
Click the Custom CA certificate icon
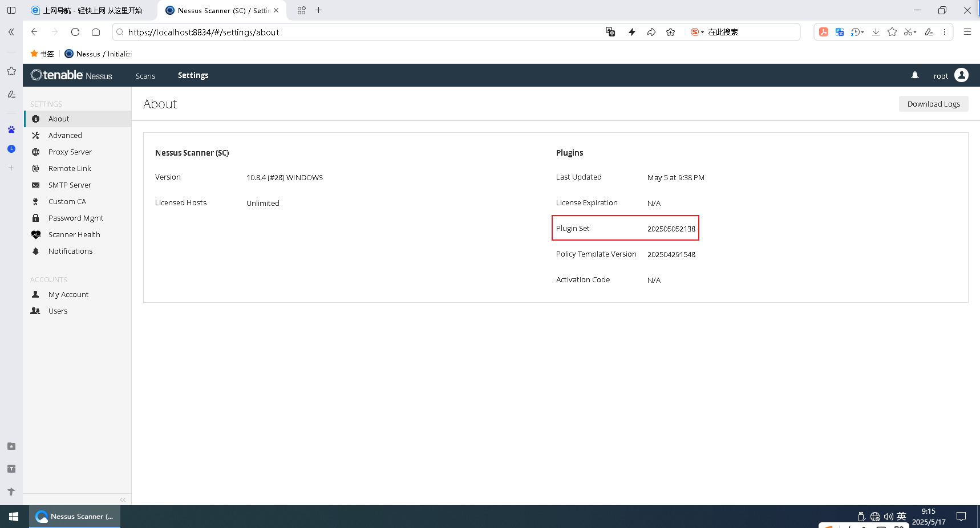[36, 202]
